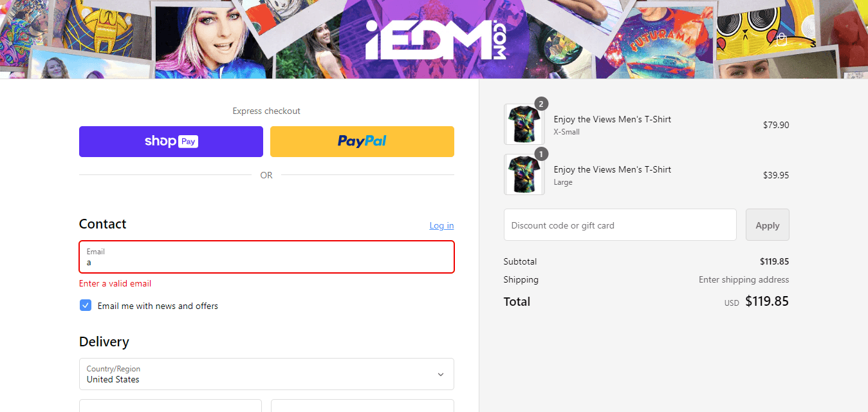Screen dimensions: 868x412
Task: Open the shopping bag icon in banner
Action: coord(781,40)
